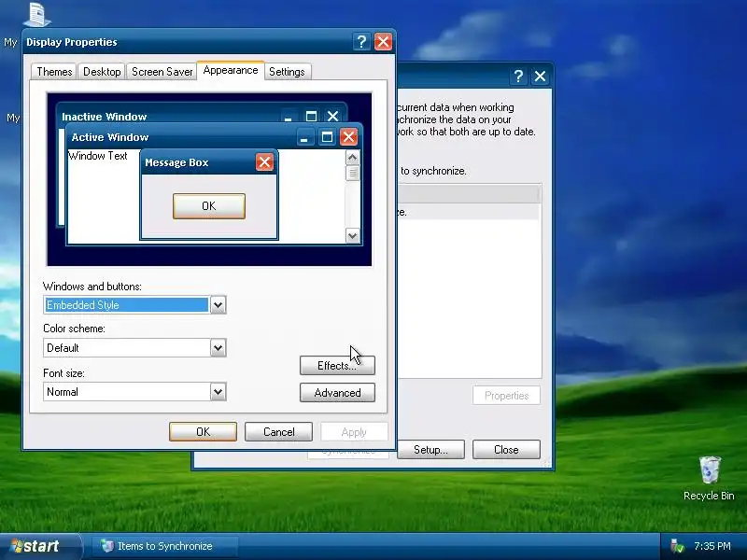Image resolution: width=747 pixels, height=560 pixels.
Task: Click the Active Window preview close icon
Action: click(x=348, y=137)
